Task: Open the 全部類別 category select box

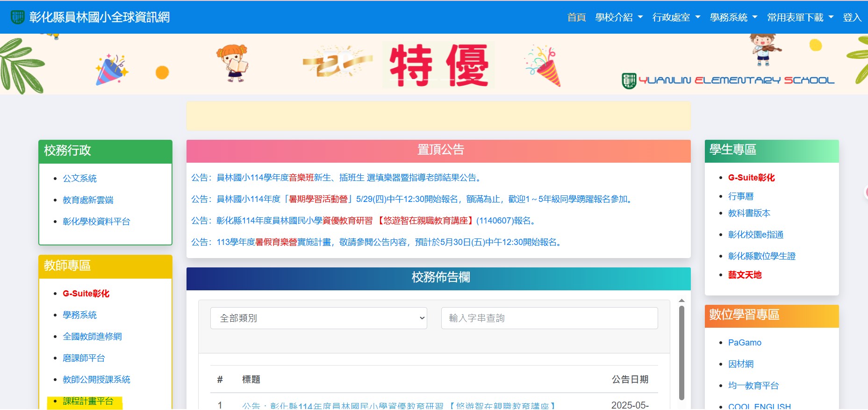Action: coord(318,318)
